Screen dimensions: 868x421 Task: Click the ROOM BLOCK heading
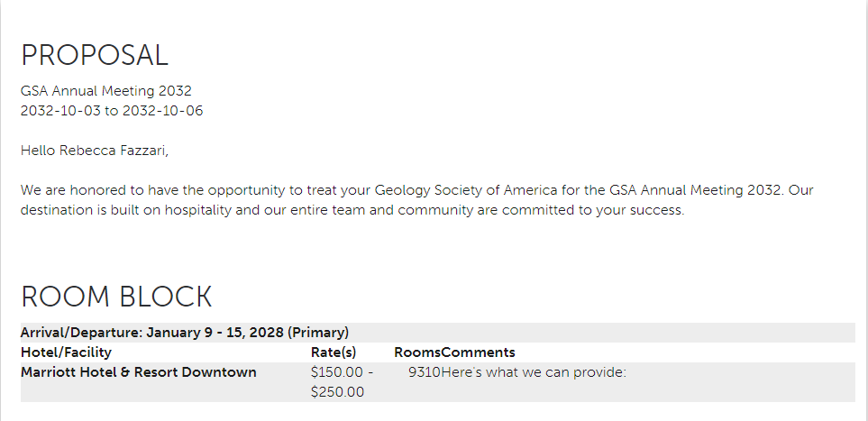[x=116, y=297]
